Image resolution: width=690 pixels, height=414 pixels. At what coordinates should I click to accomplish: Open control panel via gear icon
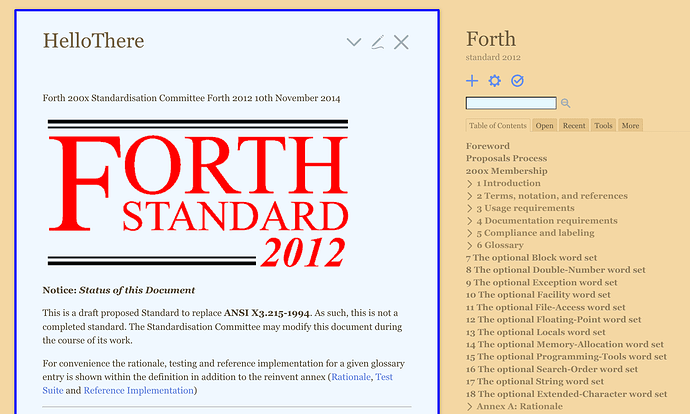(x=494, y=81)
